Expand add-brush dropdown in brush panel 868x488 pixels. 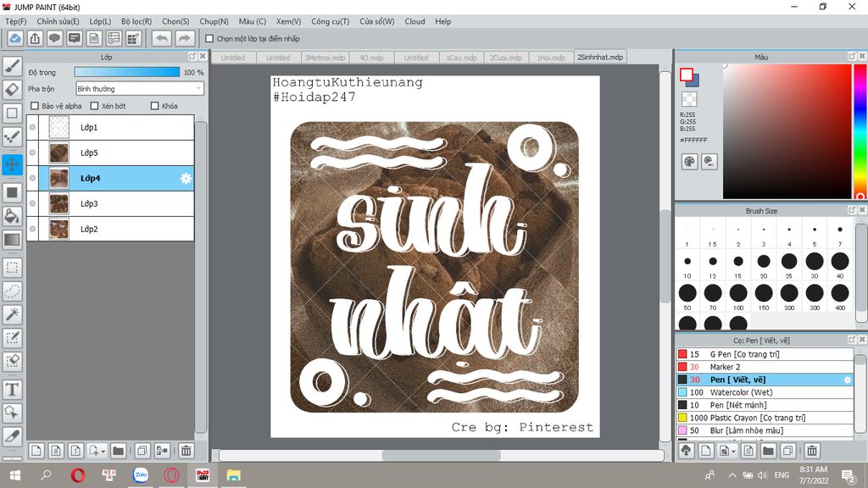(734, 452)
